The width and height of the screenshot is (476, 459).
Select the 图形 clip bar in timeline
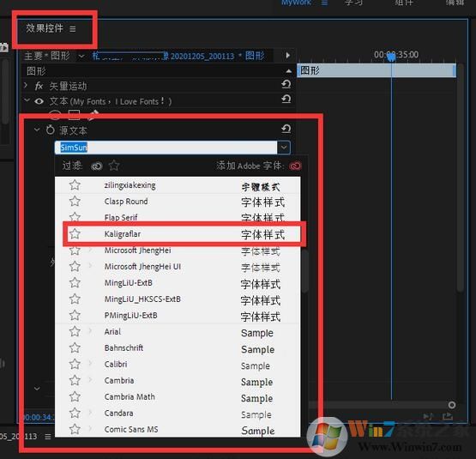tap(377, 70)
